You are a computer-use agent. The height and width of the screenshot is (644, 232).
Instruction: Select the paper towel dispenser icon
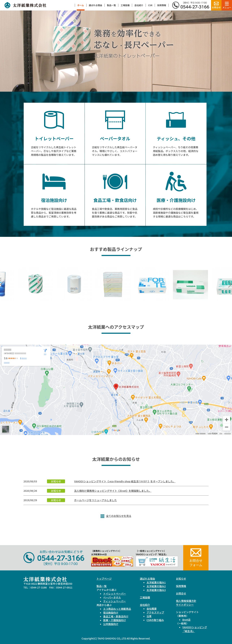coord(115,120)
